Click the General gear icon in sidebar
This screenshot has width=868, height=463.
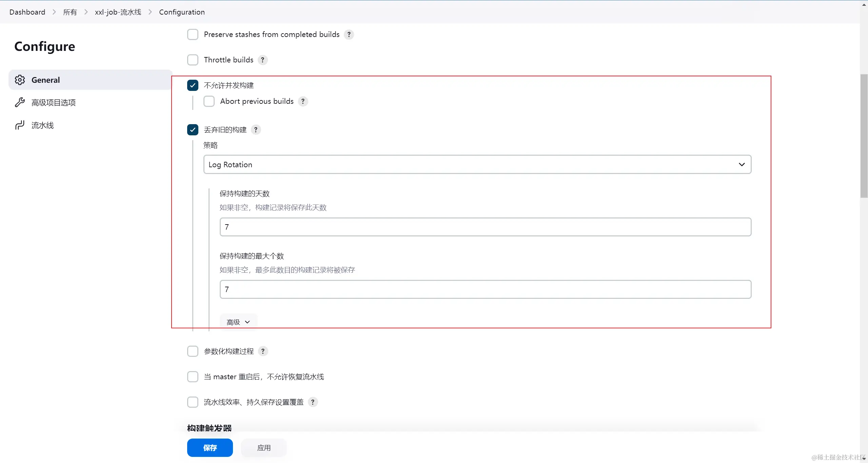click(20, 80)
